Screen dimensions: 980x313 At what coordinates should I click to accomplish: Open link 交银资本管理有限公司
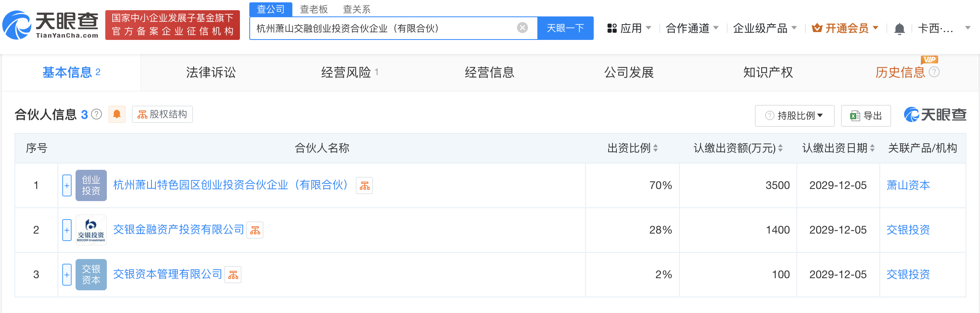[168, 274]
